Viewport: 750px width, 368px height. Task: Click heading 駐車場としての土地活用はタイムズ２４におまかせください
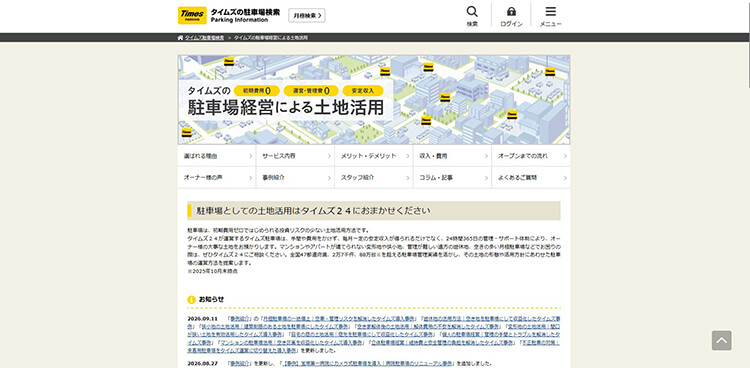coord(314,211)
